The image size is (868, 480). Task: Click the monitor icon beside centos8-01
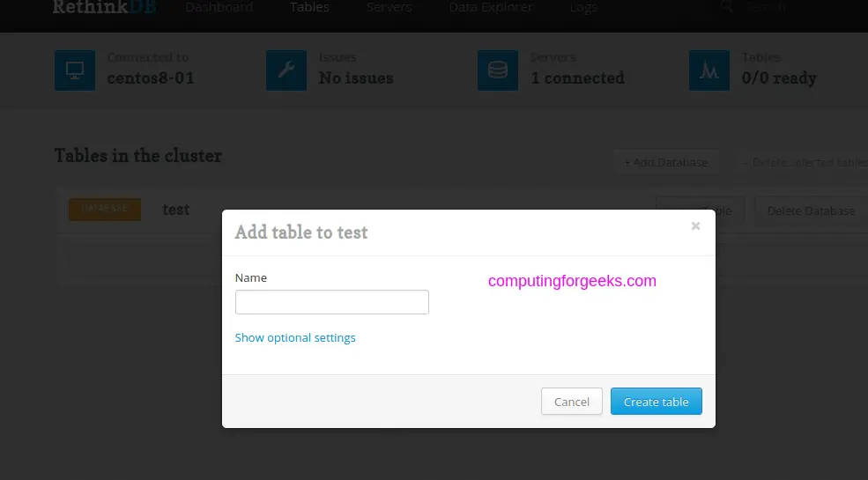pyautogui.click(x=75, y=70)
